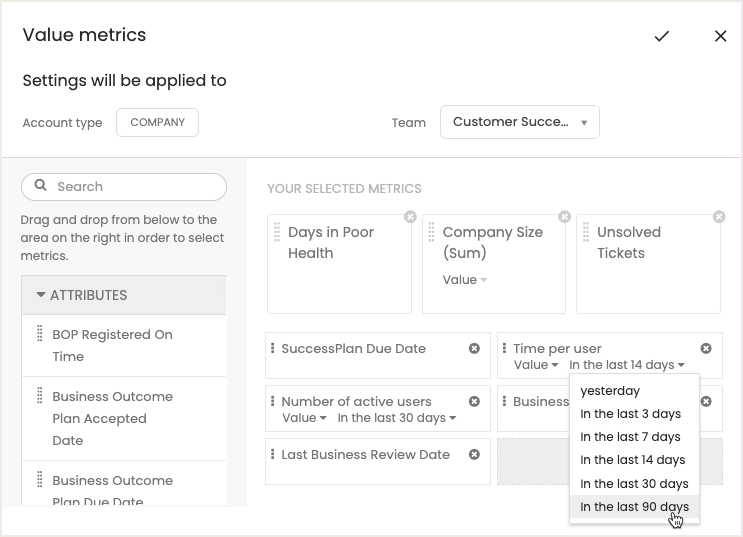Viewport: 743px width, 537px height.
Task: Confirm settings with the checkmark icon
Action: [661, 36]
